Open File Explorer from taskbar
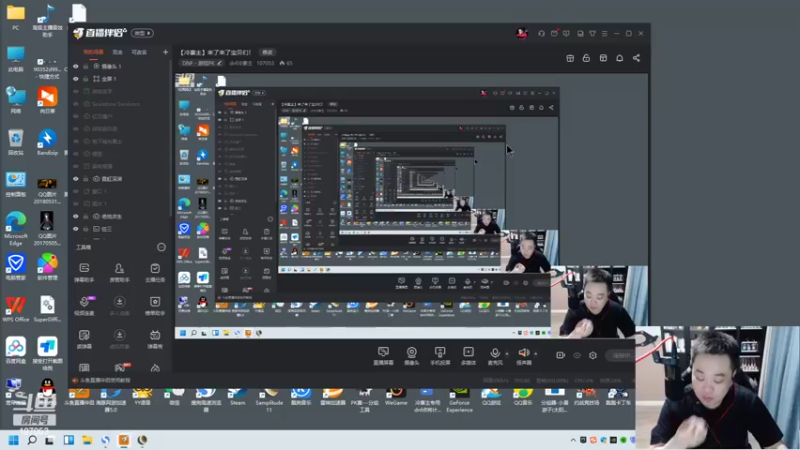800x450 pixels. click(87, 440)
